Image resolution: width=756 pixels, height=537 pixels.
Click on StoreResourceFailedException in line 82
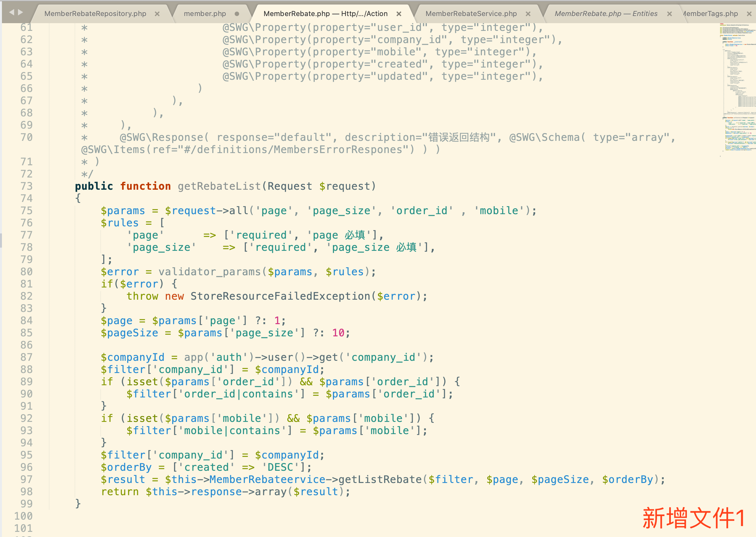(280, 296)
